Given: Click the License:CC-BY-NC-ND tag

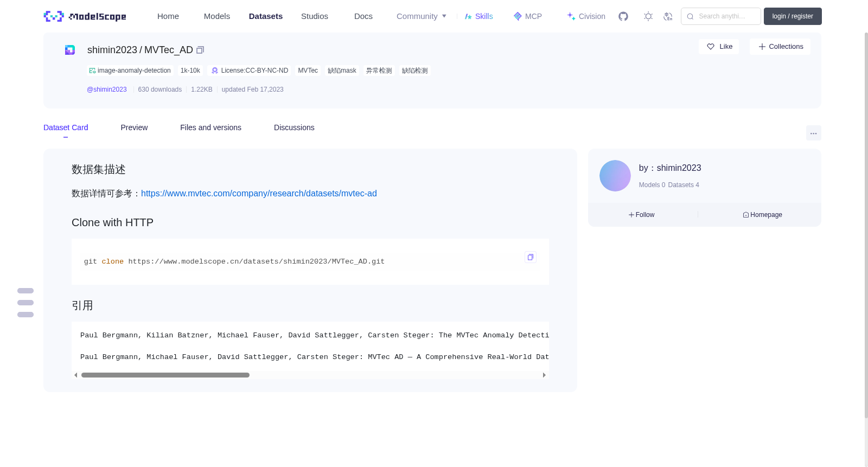Looking at the screenshot, I should (x=250, y=71).
